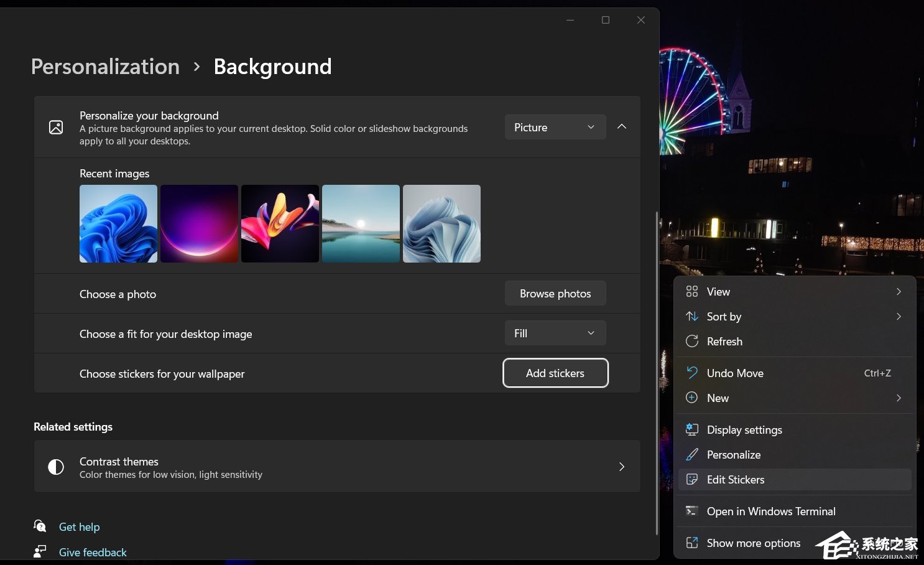Screen dimensions: 924x565
Task: Go back to Personalization in breadcrumb
Action: click(105, 67)
